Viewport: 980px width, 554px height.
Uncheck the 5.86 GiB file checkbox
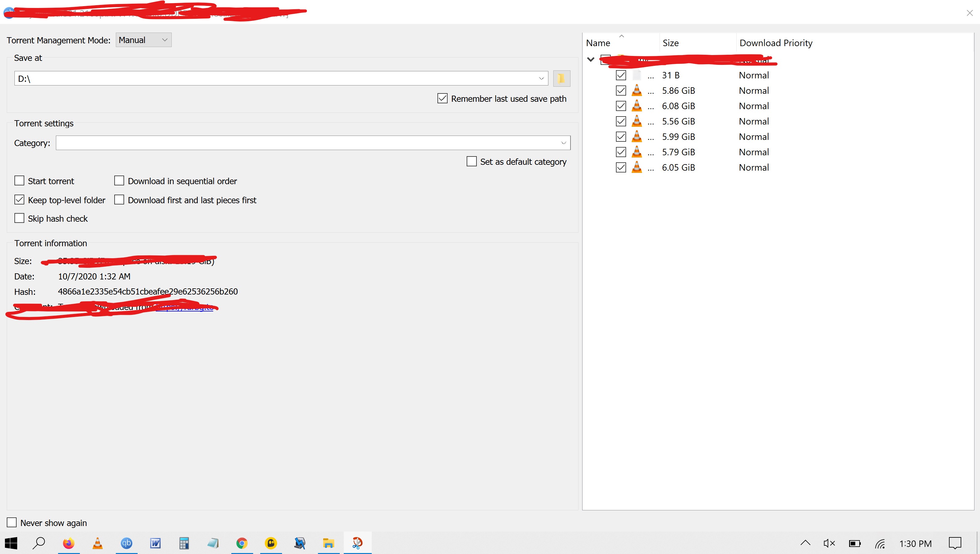click(621, 91)
